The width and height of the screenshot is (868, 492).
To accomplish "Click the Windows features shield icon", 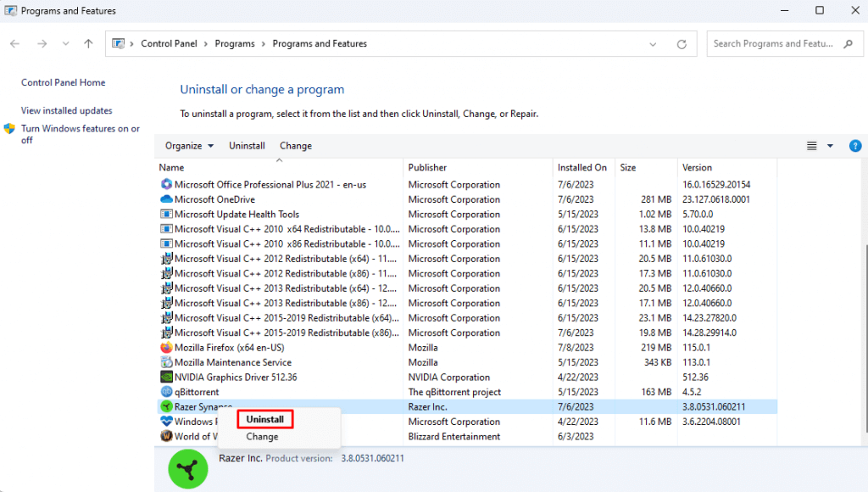I will pyautogui.click(x=9, y=129).
